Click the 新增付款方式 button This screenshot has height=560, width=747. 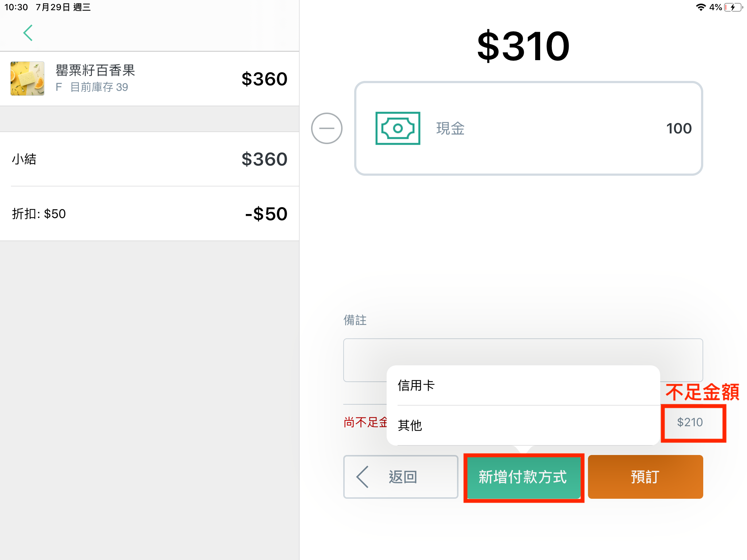523,477
